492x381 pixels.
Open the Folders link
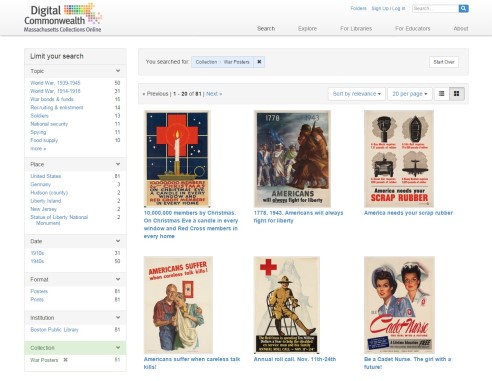[358, 8]
